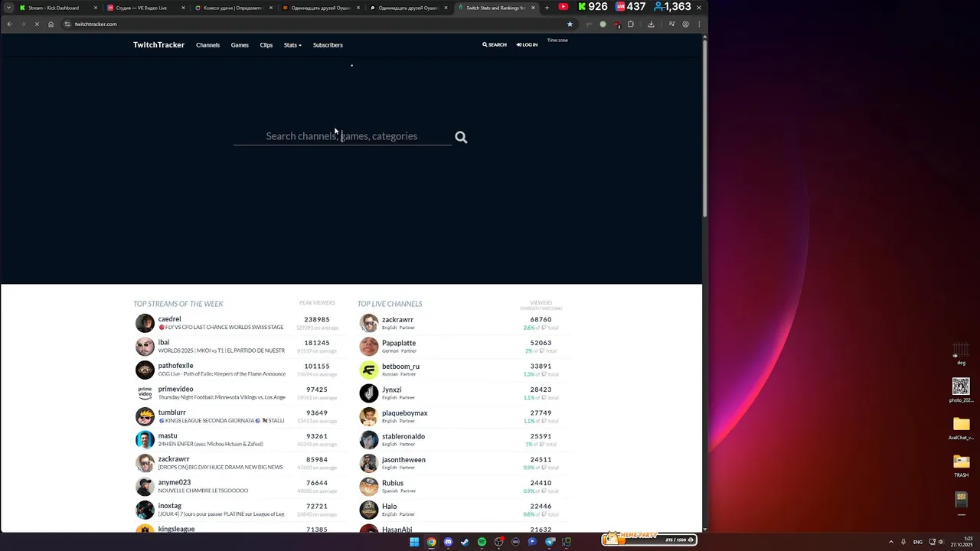Click the Time zone label
Viewport: 980px width, 551px height.
click(x=557, y=40)
